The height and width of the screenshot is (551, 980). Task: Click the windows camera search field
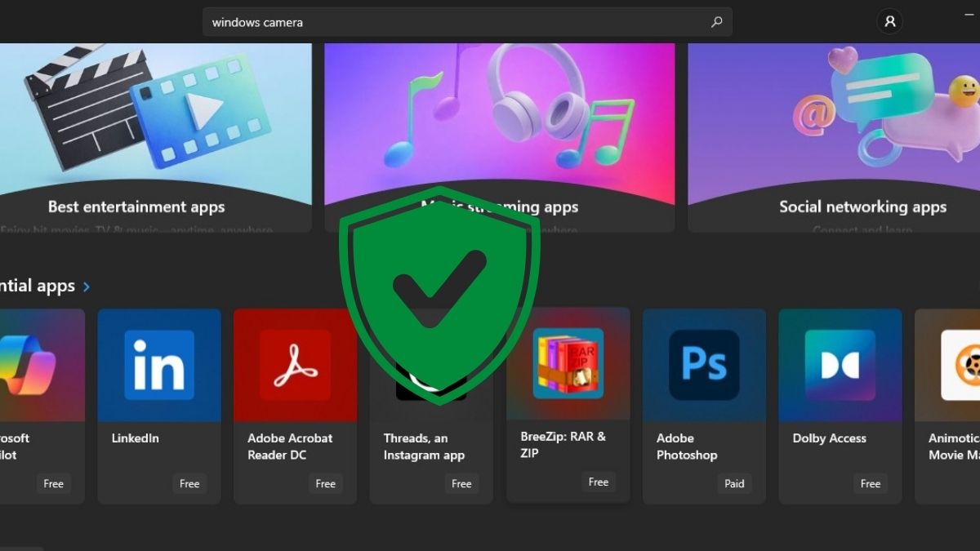(x=408, y=21)
